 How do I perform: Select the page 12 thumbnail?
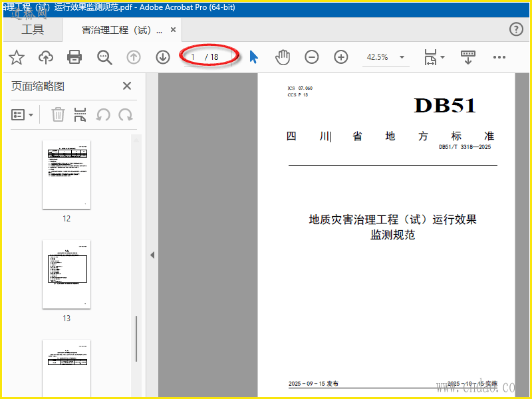point(66,174)
